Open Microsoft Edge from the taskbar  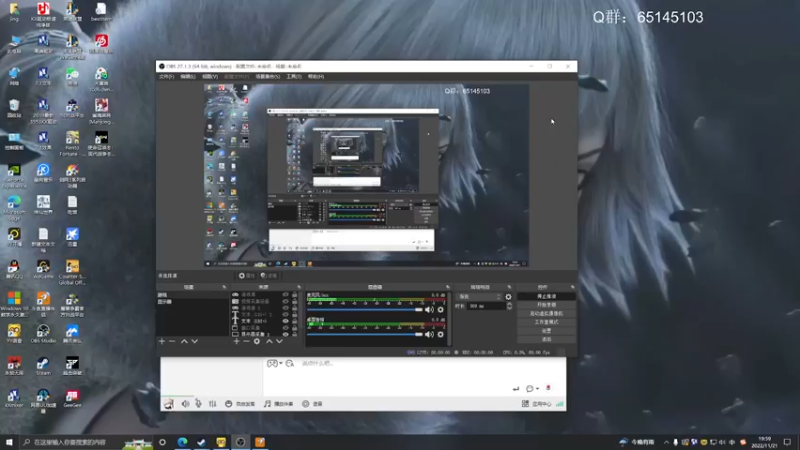[x=182, y=442]
